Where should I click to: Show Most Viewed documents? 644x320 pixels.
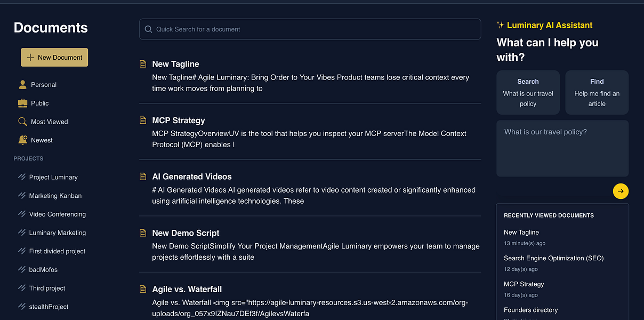click(49, 122)
